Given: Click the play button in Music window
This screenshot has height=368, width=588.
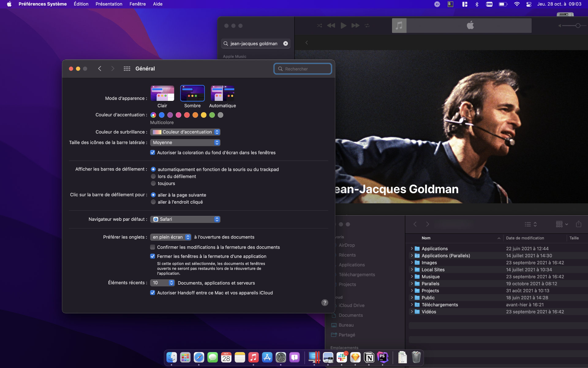Looking at the screenshot, I should (343, 25).
